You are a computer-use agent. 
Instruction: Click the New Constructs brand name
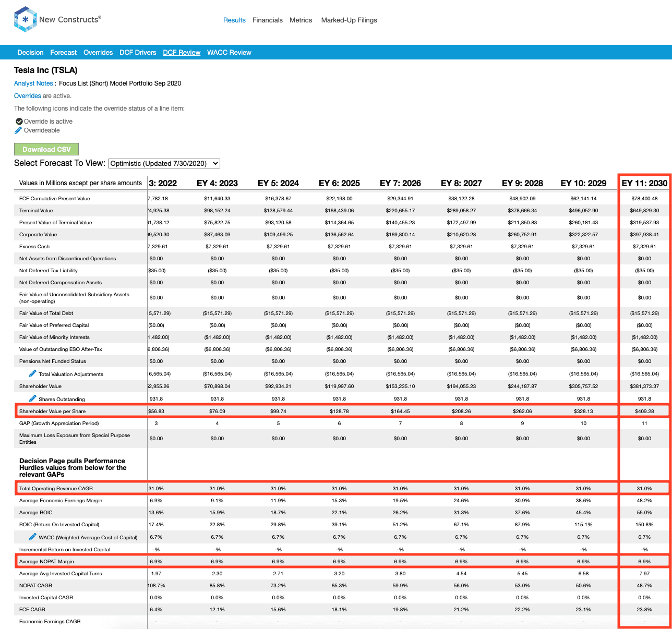pyautogui.click(x=70, y=19)
